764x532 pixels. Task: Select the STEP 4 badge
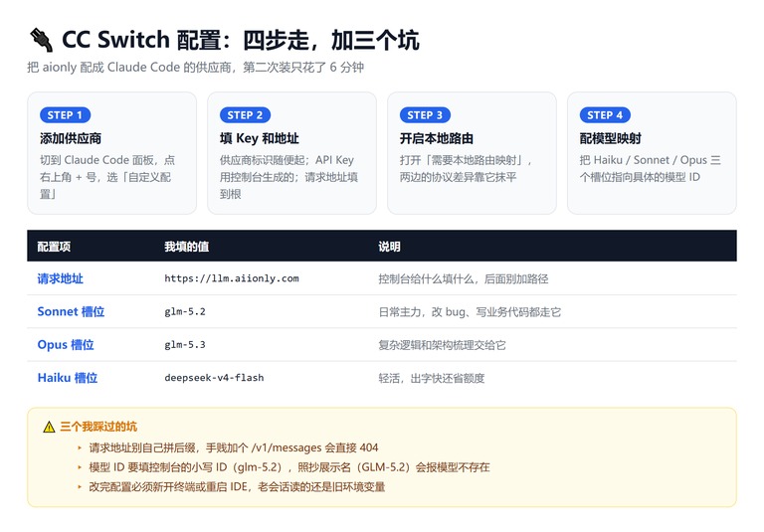605,115
